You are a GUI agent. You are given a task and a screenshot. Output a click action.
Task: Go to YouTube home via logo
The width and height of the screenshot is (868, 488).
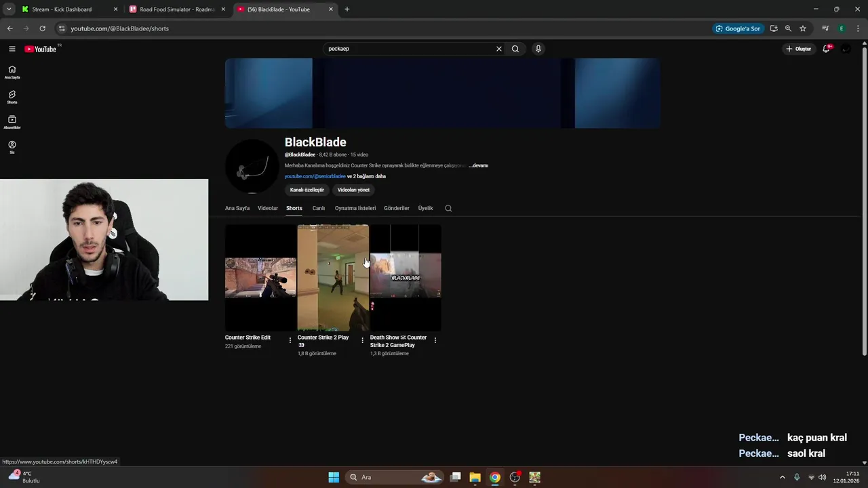tap(41, 49)
